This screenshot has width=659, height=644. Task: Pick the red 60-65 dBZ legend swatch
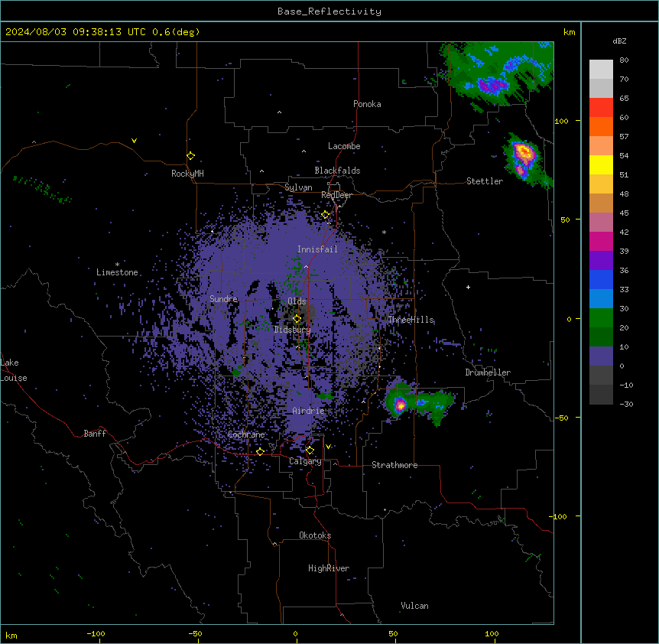click(x=601, y=108)
